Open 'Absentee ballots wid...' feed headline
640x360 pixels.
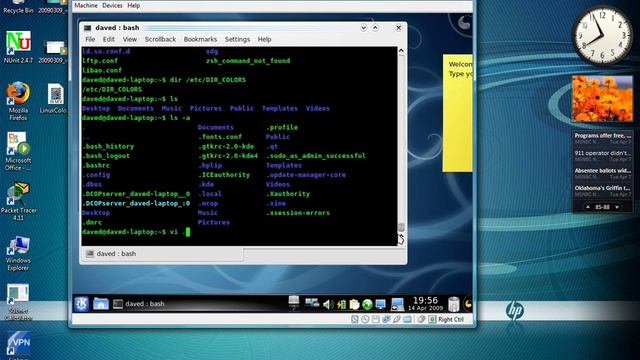click(x=602, y=173)
